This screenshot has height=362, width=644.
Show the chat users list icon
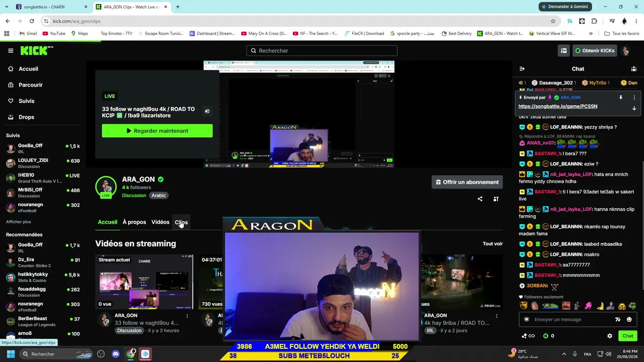(634, 69)
